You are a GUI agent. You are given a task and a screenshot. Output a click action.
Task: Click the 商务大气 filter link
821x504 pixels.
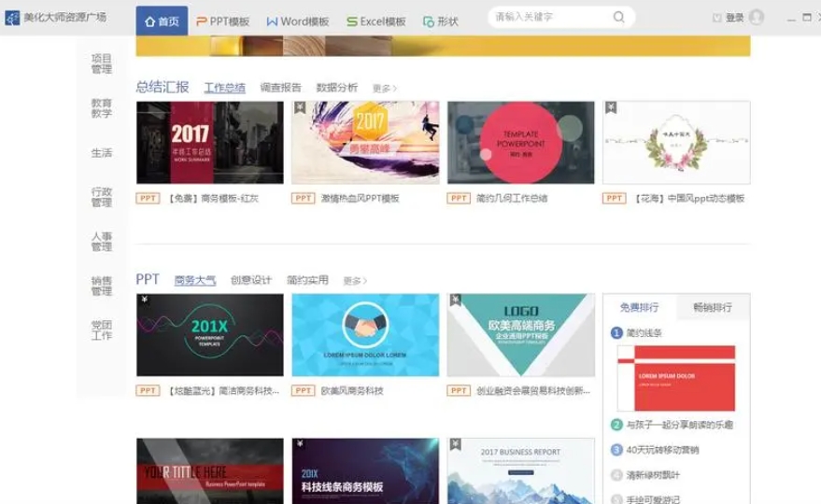(x=195, y=280)
